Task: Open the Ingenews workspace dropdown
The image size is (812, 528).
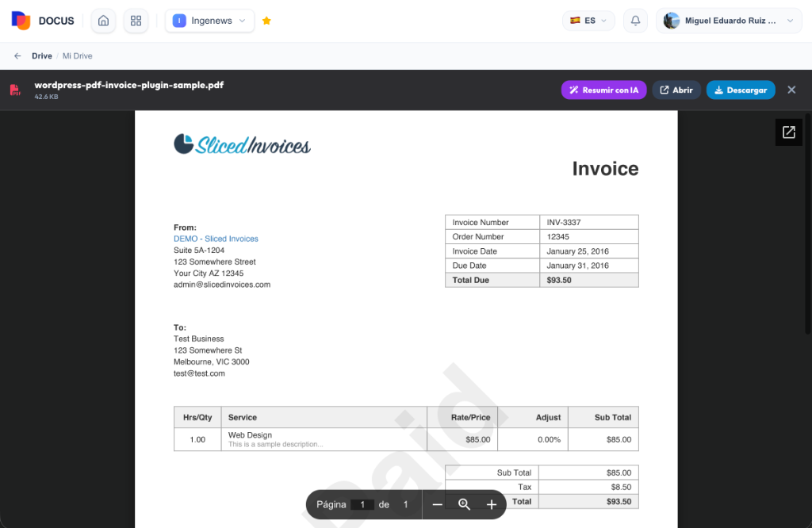Action: (209, 21)
